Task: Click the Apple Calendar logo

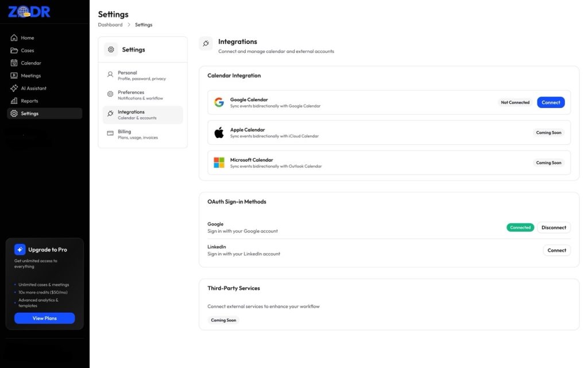Action: [219, 133]
